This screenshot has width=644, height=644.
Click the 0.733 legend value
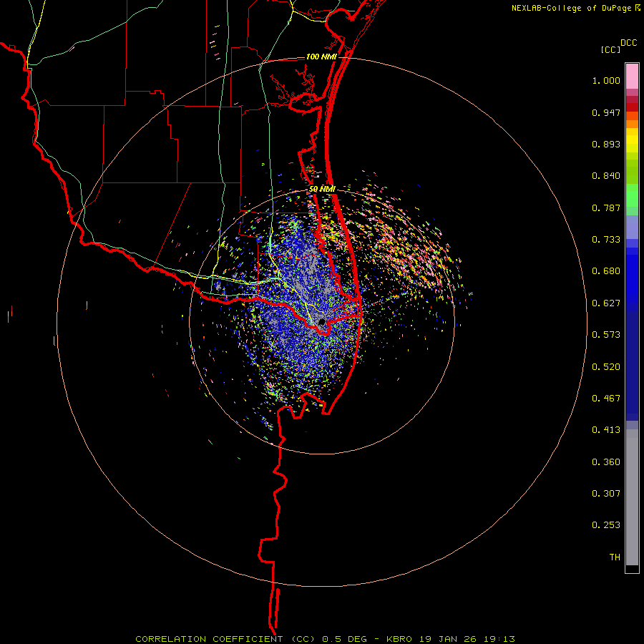(x=606, y=240)
